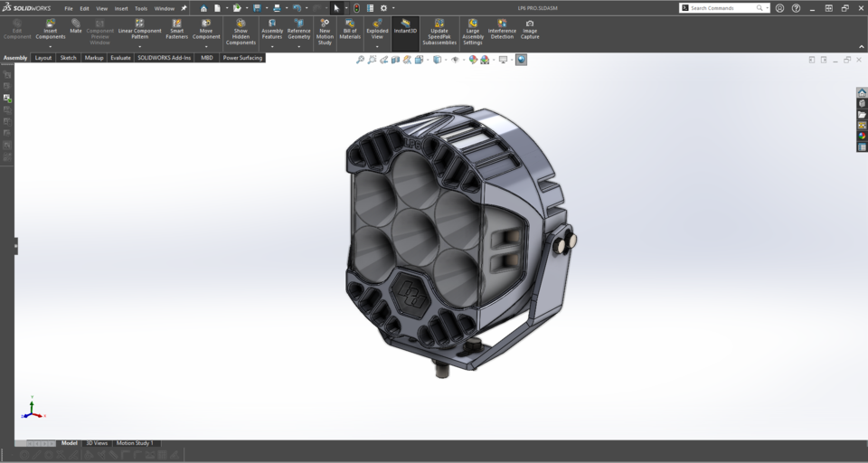868x463 pixels.
Task: Toggle the Select cursor tool
Action: coord(336,8)
